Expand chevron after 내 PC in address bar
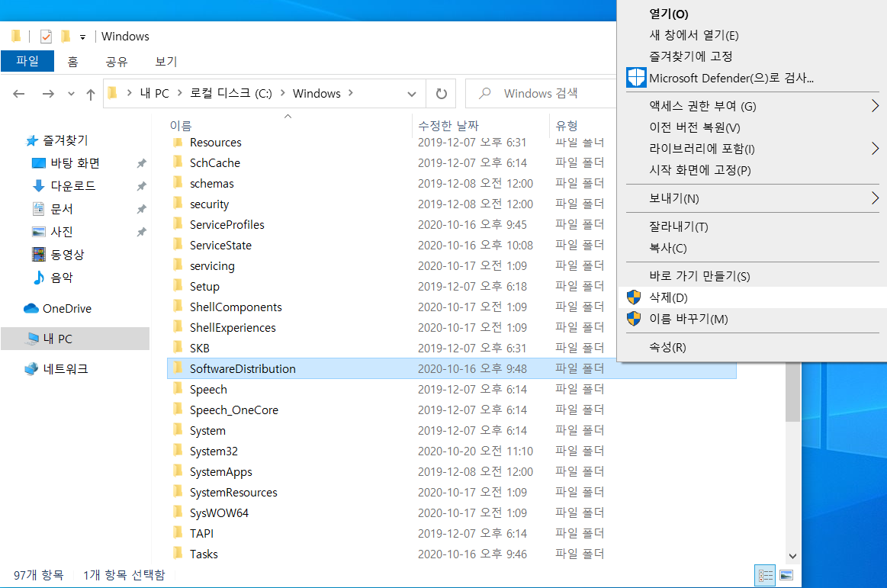Viewport: 887px width, 588px height. (180, 93)
